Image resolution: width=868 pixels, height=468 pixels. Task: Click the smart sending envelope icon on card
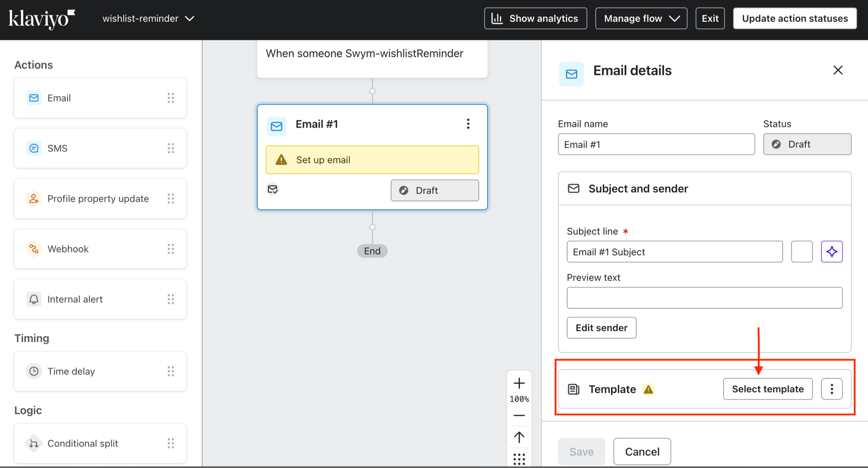[273, 189]
